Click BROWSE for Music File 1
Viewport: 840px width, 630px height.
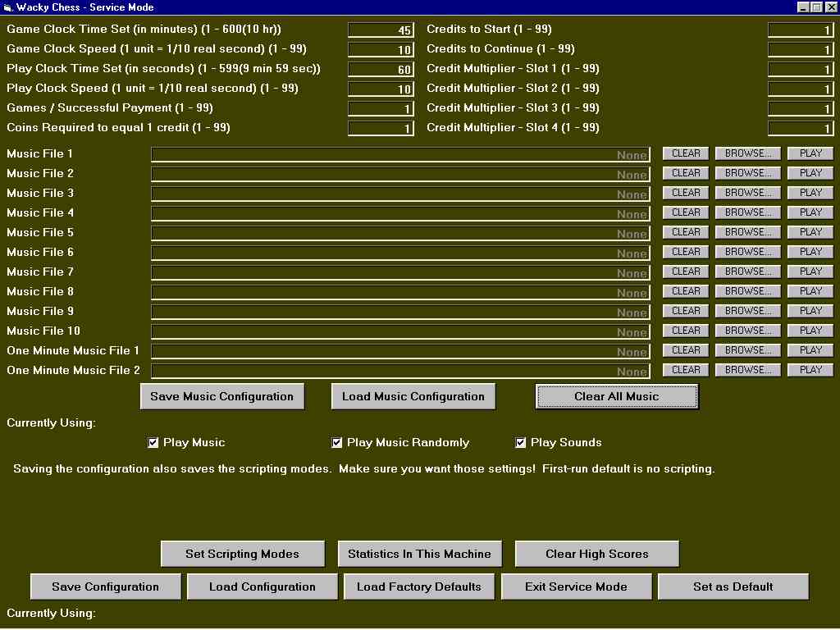748,153
